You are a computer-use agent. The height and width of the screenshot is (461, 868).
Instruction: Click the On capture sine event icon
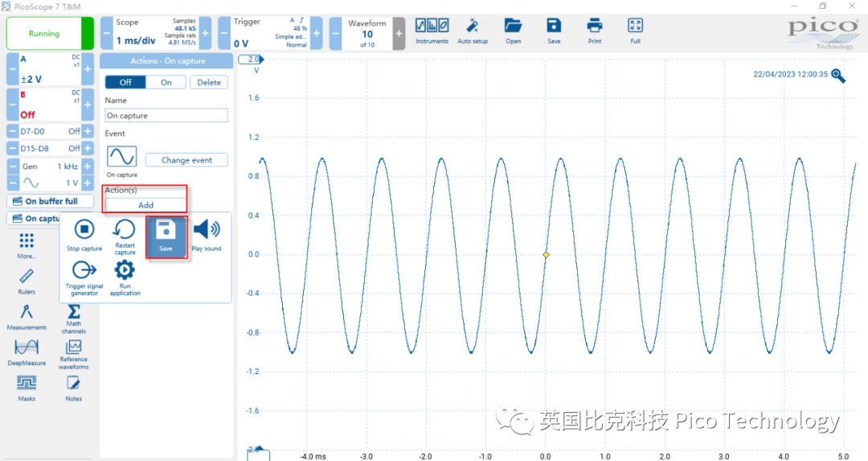tap(122, 157)
